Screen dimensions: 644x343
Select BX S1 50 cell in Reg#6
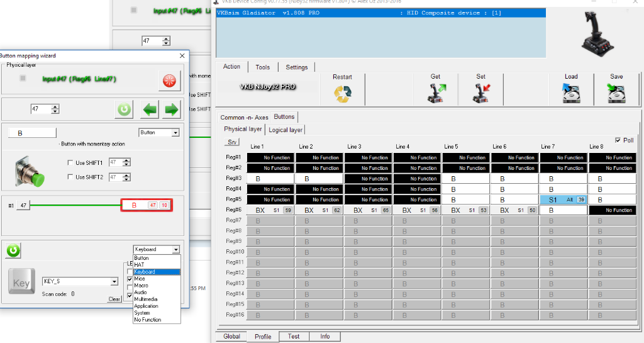[514, 210]
